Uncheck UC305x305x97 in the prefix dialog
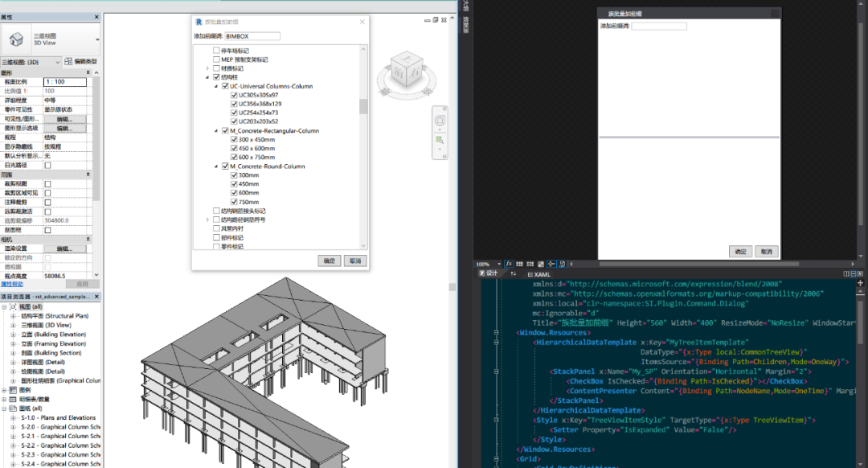The width and height of the screenshot is (868, 468). tap(233, 94)
